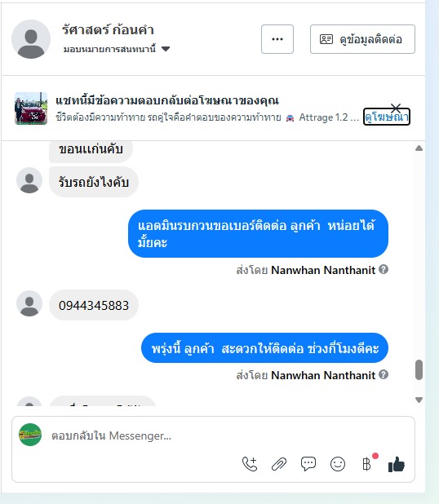
Task: Click the chat scrollbar down arrow
Action: [x=419, y=400]
